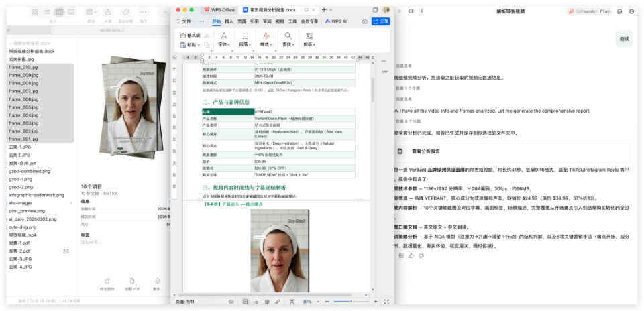Image resolution: width=644 pixels, height=311 pixels.
Task: Click the cloud upload icon beside Share
Action: pyautogui.click(x=365, y=21)
